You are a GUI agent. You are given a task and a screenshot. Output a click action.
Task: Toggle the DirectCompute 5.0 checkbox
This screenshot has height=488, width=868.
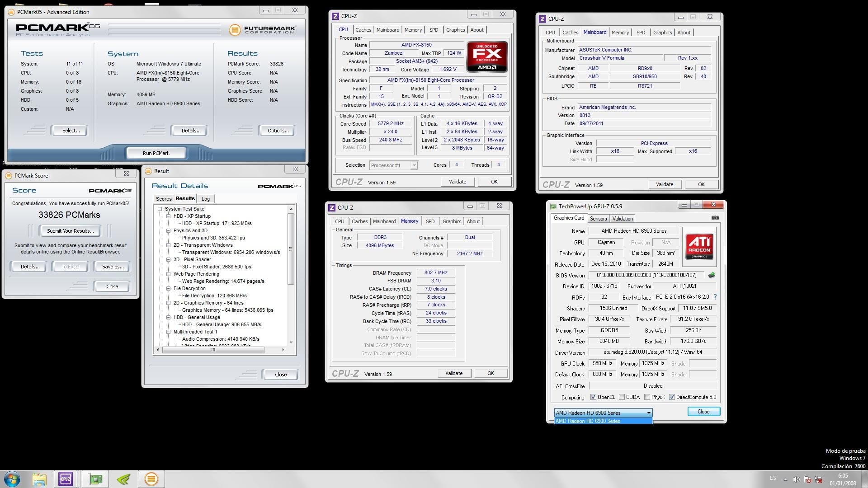[x=672, y=397]
